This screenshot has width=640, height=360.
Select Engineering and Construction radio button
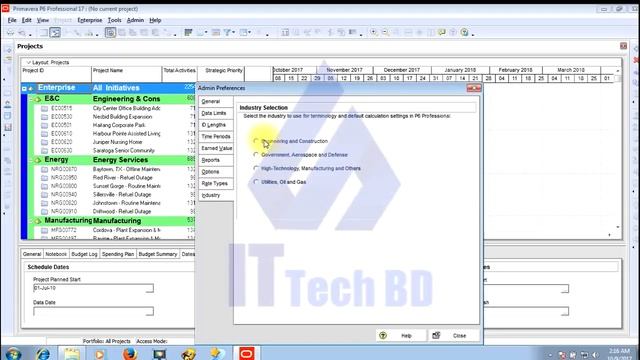pos(256,141)
